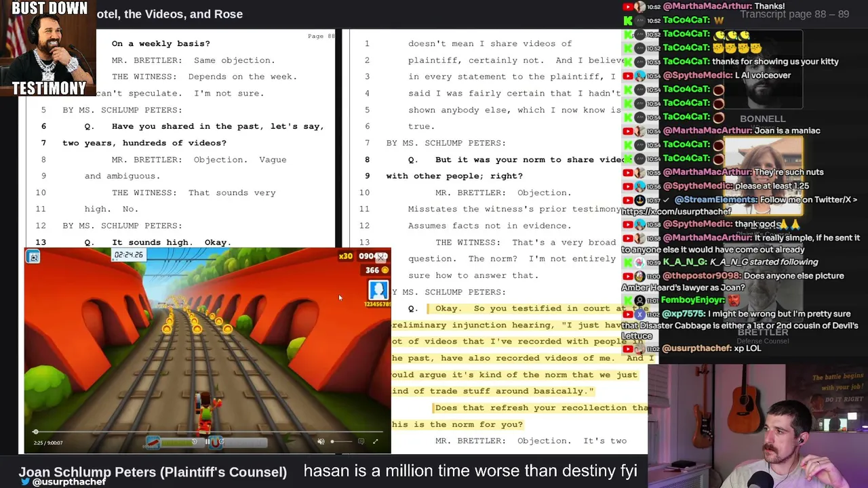868x488 pixels.
Task: Click transcript line "It sounds high. Okay."
Action: click(172, 242)
